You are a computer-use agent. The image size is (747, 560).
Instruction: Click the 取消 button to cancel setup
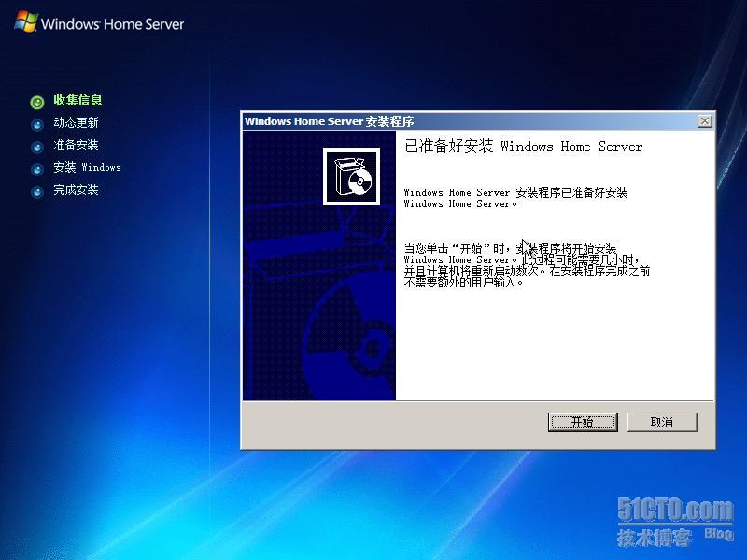click(x=662, y=422)
